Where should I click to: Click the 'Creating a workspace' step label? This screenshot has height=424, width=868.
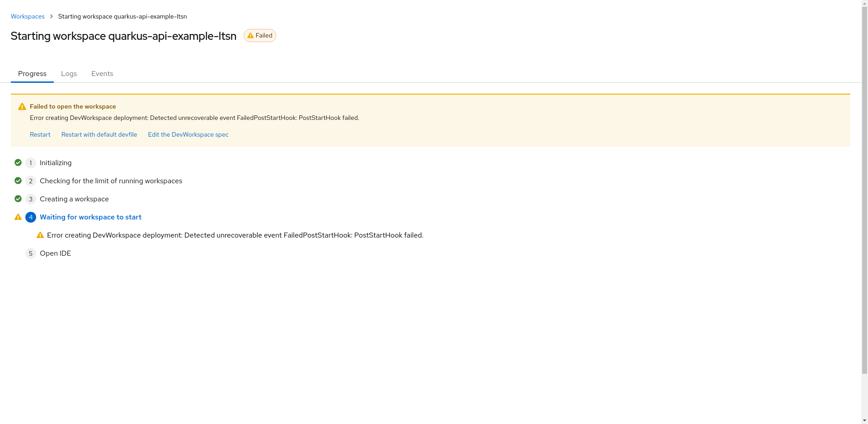coord(74,199)
